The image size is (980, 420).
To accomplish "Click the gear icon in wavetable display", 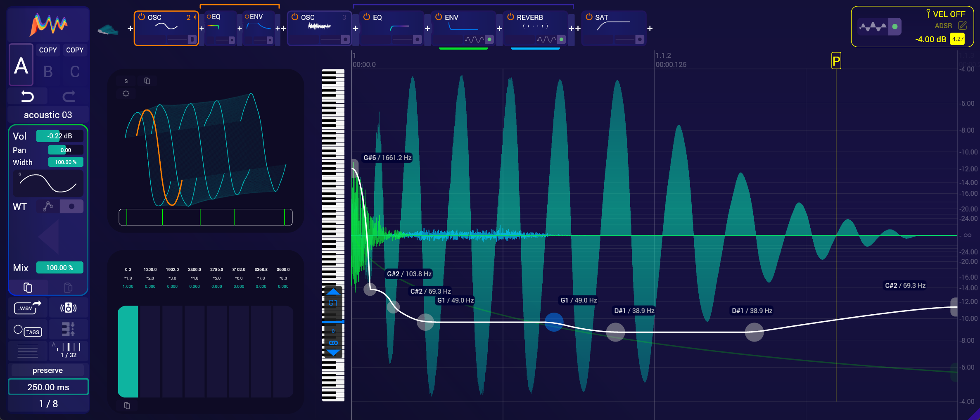I will [126, 94].
